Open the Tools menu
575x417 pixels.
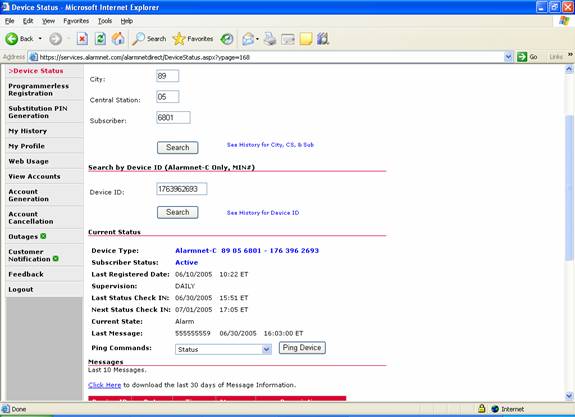coord(105,21)
